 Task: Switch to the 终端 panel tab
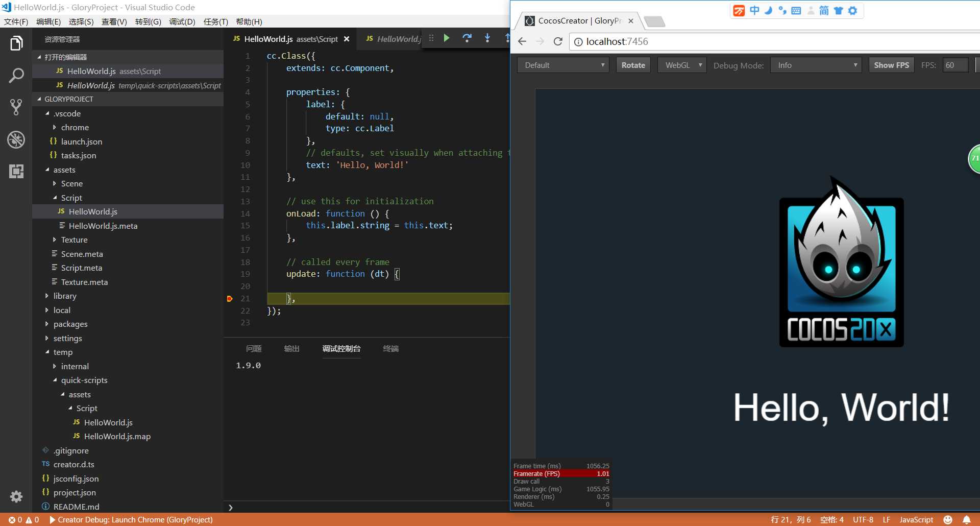(x=391, y=349)
